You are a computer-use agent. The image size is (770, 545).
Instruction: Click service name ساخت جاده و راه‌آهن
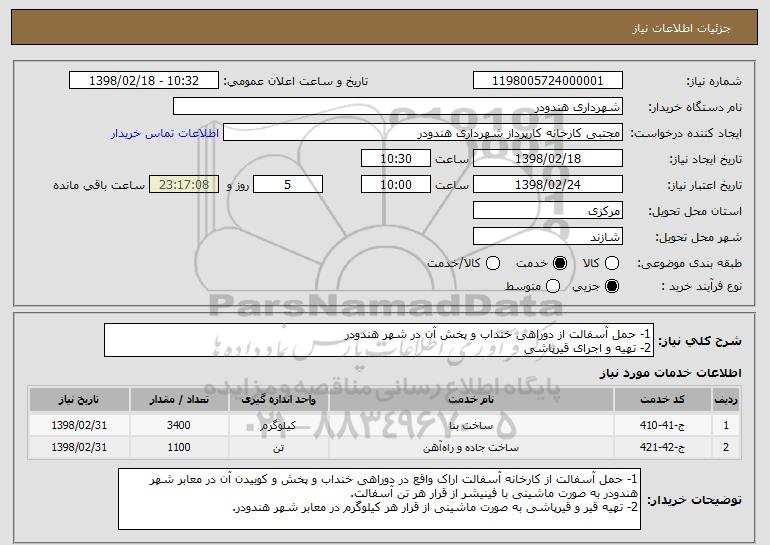point(470,448)
